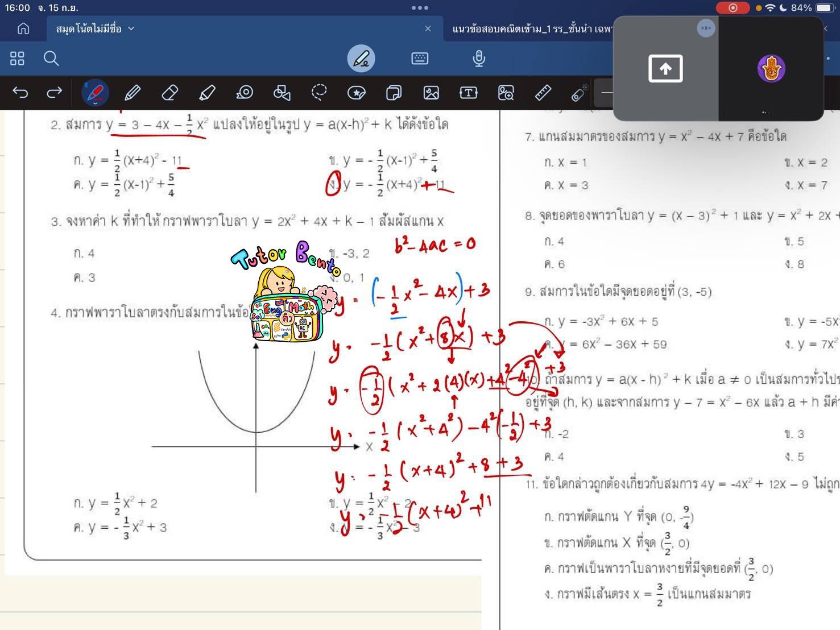Expand the notebook title dropdown chevron
840x630 pixels.
click(131, 28)
